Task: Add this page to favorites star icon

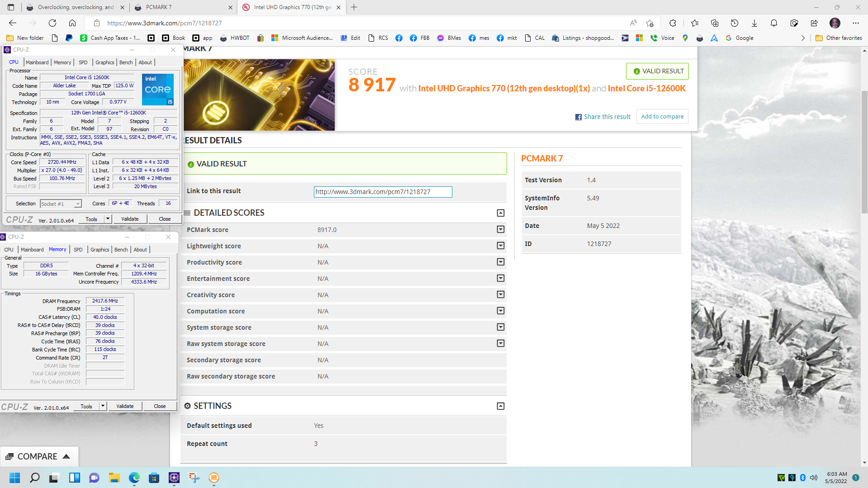Action: 650,23
